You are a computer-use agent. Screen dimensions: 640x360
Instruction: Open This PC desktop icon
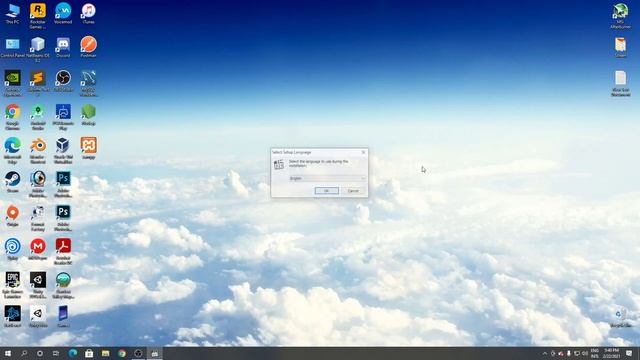13,13
